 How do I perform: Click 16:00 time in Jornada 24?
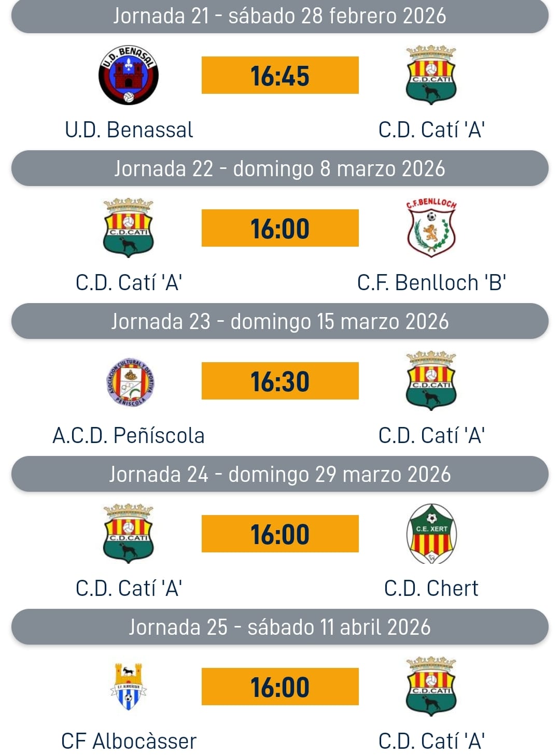[280, 534]
